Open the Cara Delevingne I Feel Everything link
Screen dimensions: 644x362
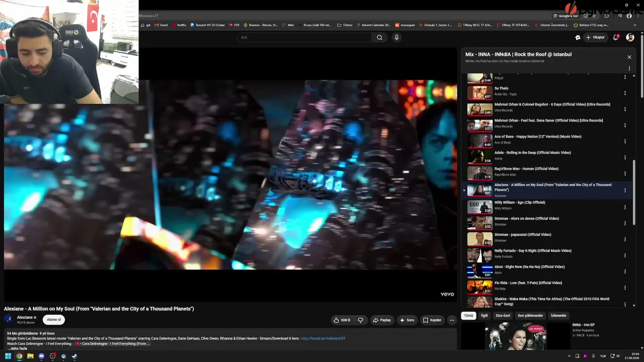[x=113, y=343]
